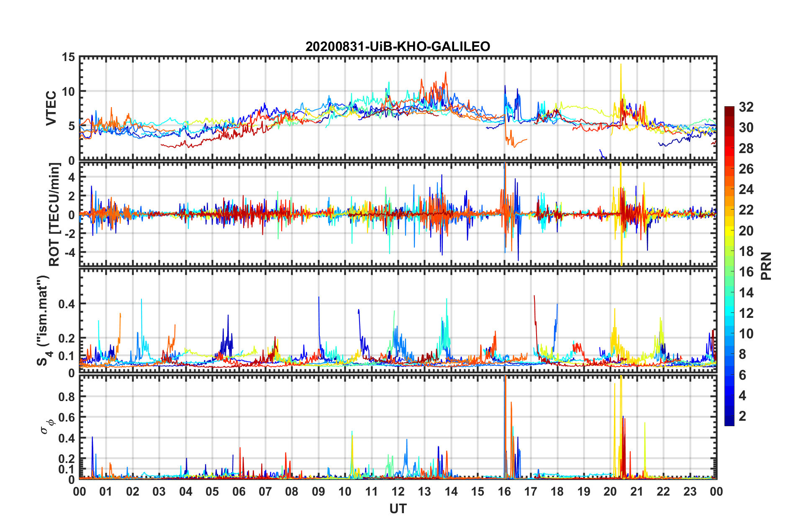Viewport: 796px width, 532px height.
Task: Click colorbar tick label 14
Action: [746, 293]
